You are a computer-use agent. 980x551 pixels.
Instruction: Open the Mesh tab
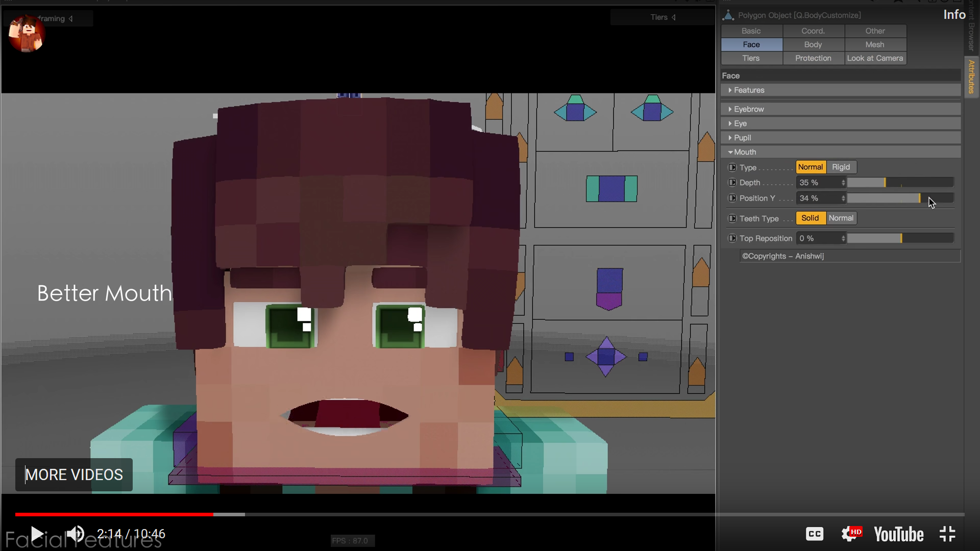[875, 44]
